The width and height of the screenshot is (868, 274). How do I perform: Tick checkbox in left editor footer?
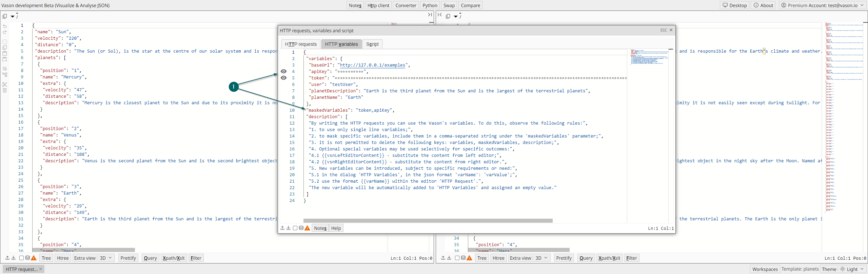[x=21, y=258]
